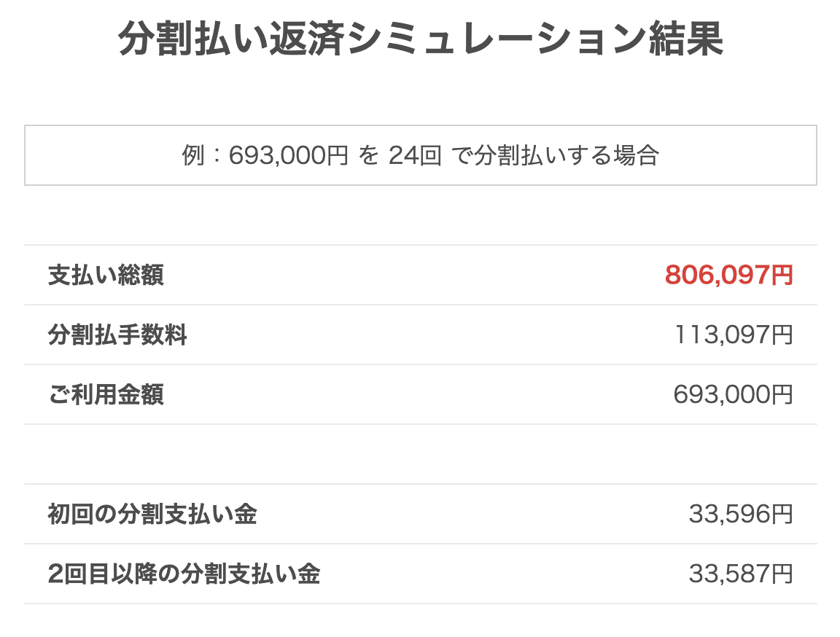This screenshot has height=637, width=840.
Task: Click the example box 693,000円 を 24回
Action: click(x=421, y=155)
